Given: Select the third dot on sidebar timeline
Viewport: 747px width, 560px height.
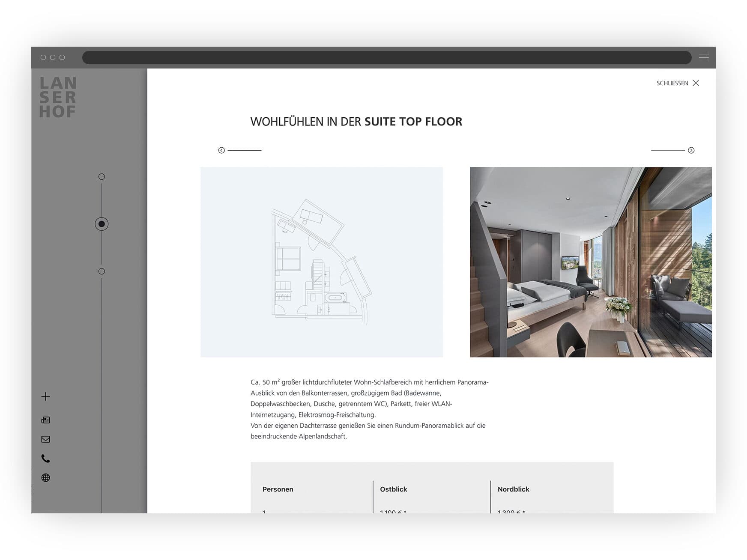Looking at the screenshot, I should click(x=102, y=271).
